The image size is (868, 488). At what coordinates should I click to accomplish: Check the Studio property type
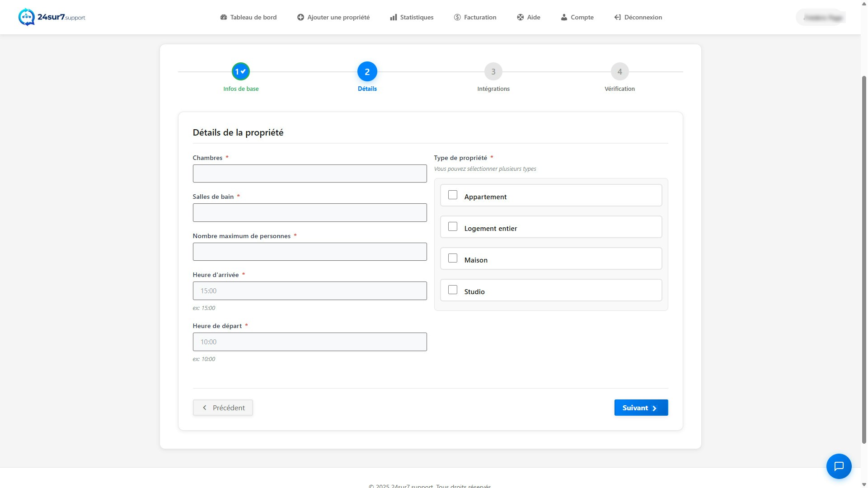(453, 290)
